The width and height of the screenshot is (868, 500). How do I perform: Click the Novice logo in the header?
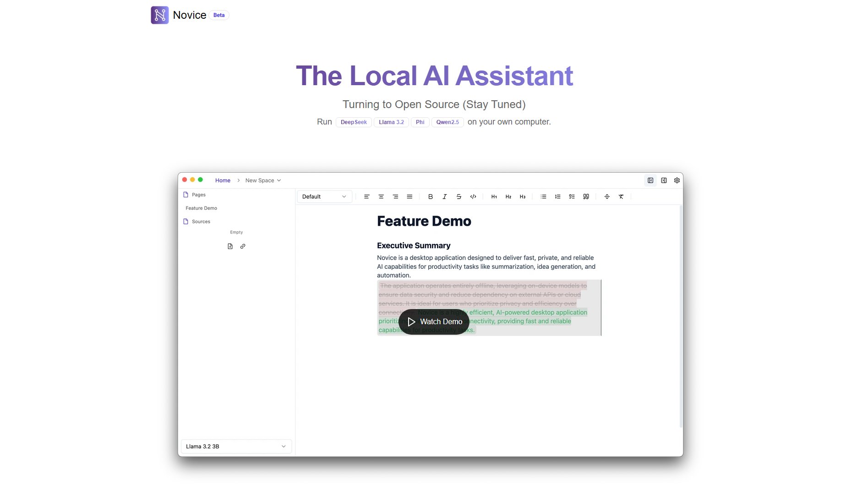point(160,15)
